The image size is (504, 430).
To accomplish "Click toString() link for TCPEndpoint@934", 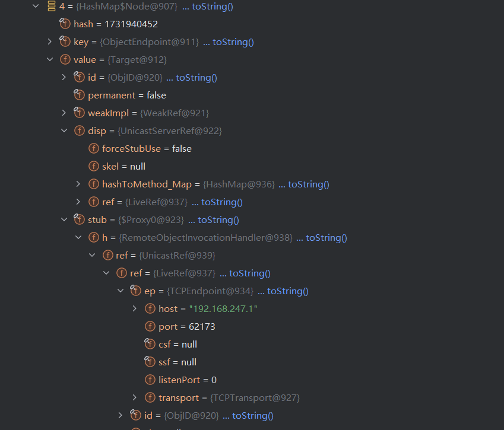I will (x=288, y=291).
